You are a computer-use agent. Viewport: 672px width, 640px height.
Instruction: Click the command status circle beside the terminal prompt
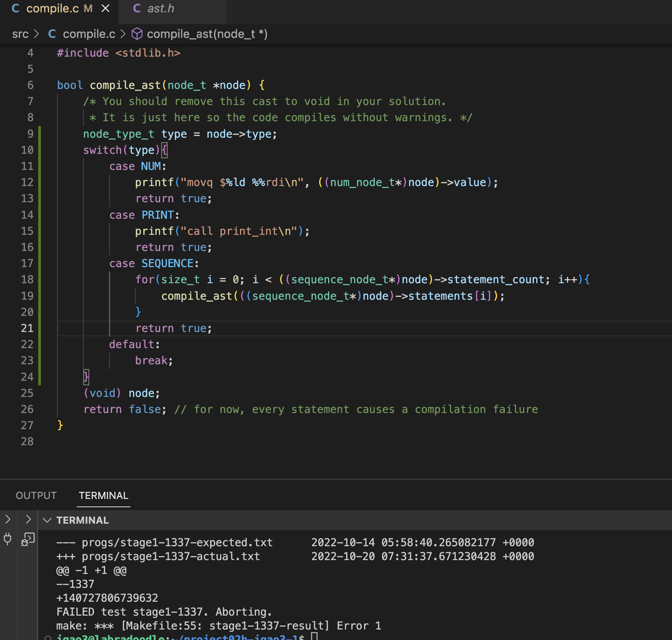pos(48,638)
